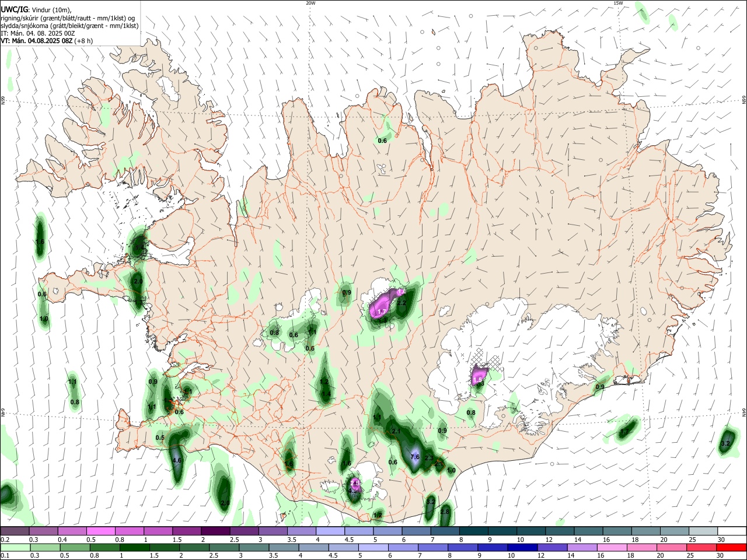This screenshot has height=560, width=747.
Task: Click the 1.5 snow value on Vatnajökull glacier
Action: (477, 380)
